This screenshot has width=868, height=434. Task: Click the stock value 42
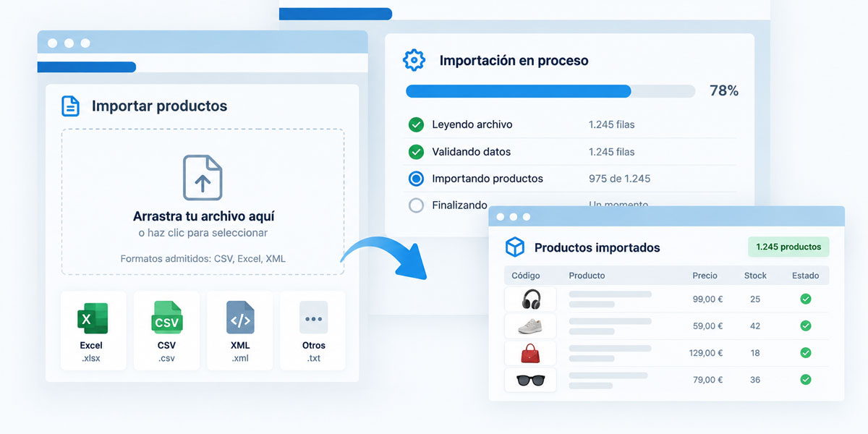755,326
